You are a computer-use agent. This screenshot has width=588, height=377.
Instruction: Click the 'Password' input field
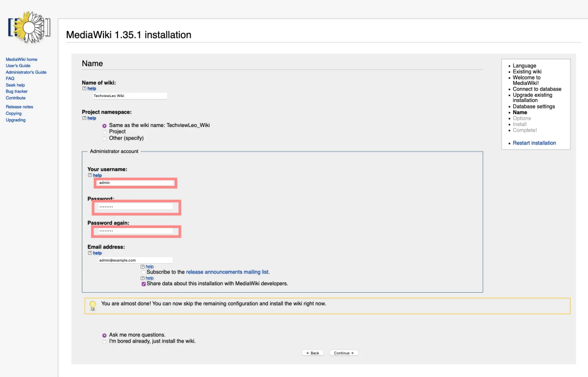pos(135,207)
